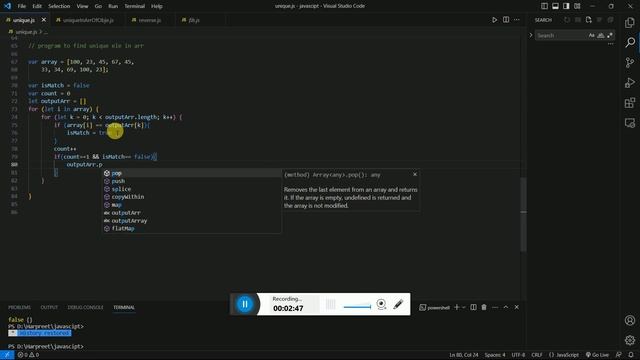Clear the search results
The height and width of the screenshot is (360, 640).
pos(578,20)
